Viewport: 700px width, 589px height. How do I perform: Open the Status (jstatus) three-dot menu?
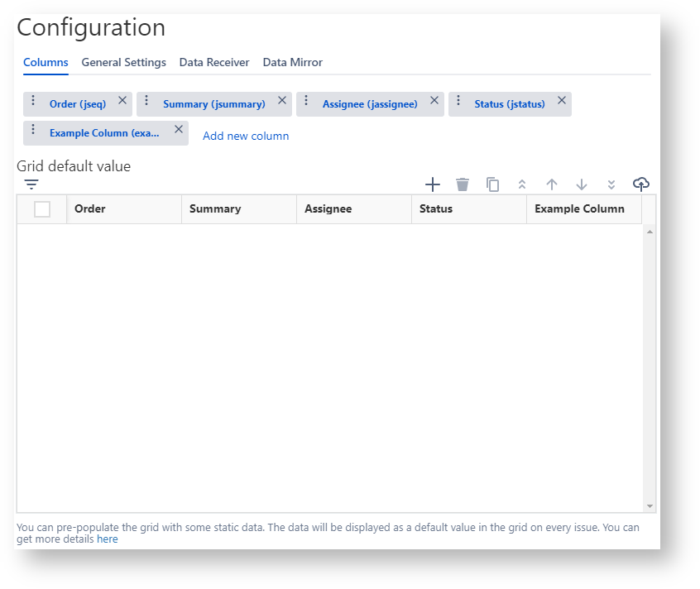pyautogui.click(x=458, y=101)
